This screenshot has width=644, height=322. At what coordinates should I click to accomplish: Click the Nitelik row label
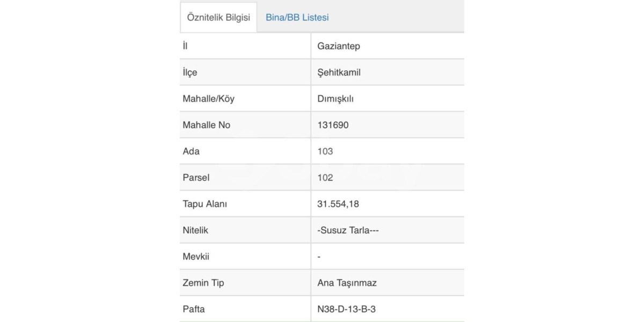pos(195,230)
